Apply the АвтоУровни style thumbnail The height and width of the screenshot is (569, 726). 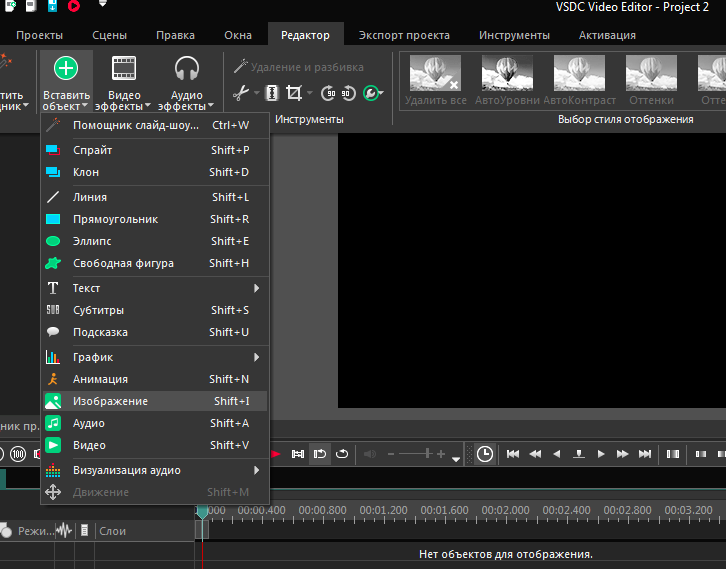click(507, 80)
